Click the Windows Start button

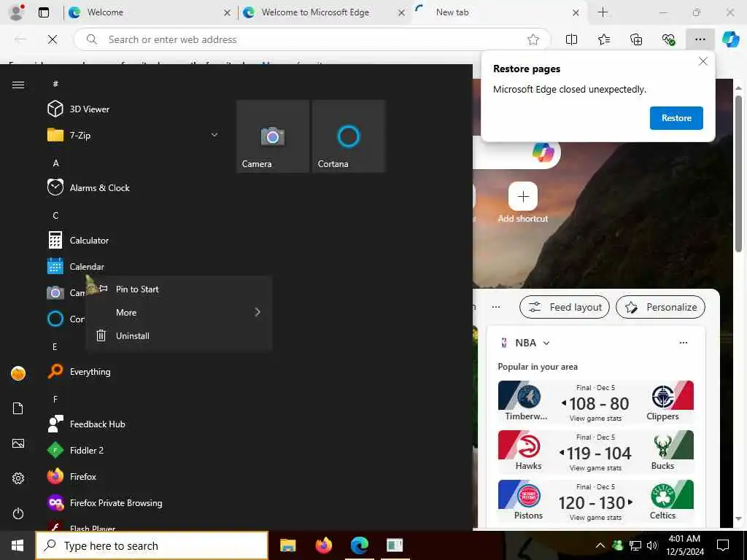[18, 545]
